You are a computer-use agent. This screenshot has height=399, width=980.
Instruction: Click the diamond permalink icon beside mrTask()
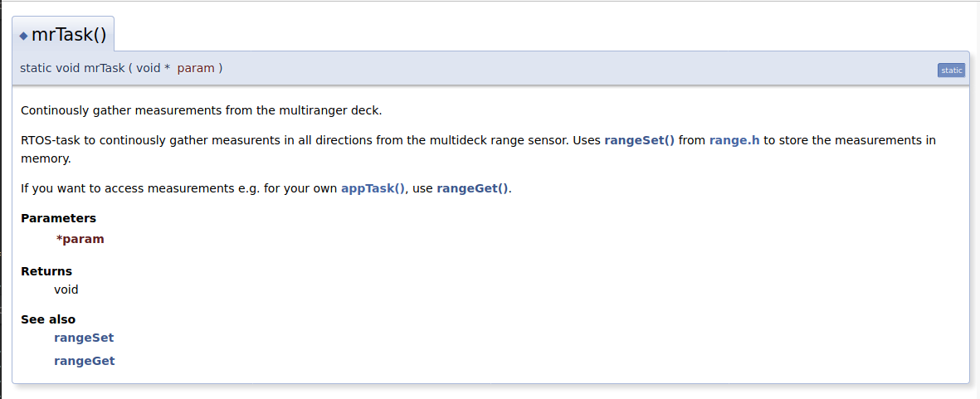pos(24,36)
